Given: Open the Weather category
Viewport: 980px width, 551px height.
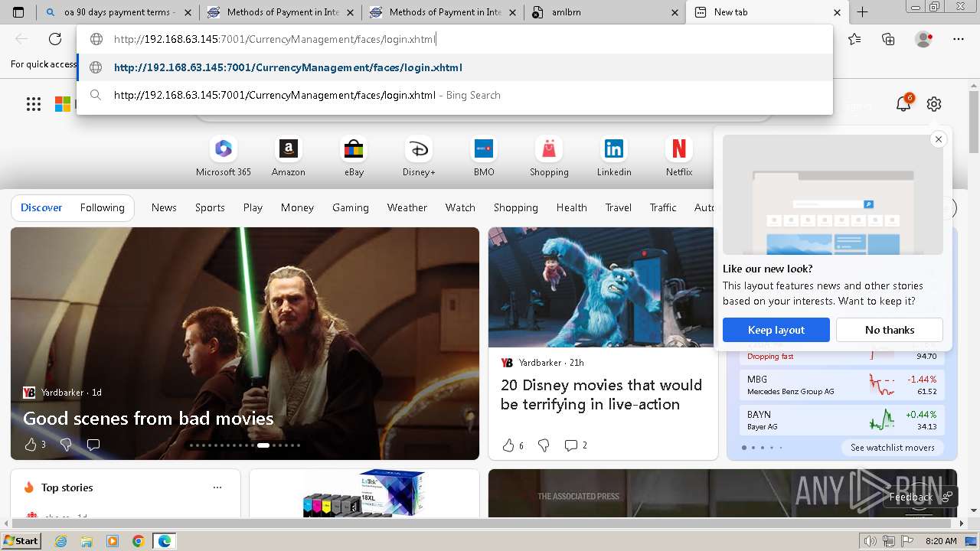Looking at the screenshot, I should 407,207.
